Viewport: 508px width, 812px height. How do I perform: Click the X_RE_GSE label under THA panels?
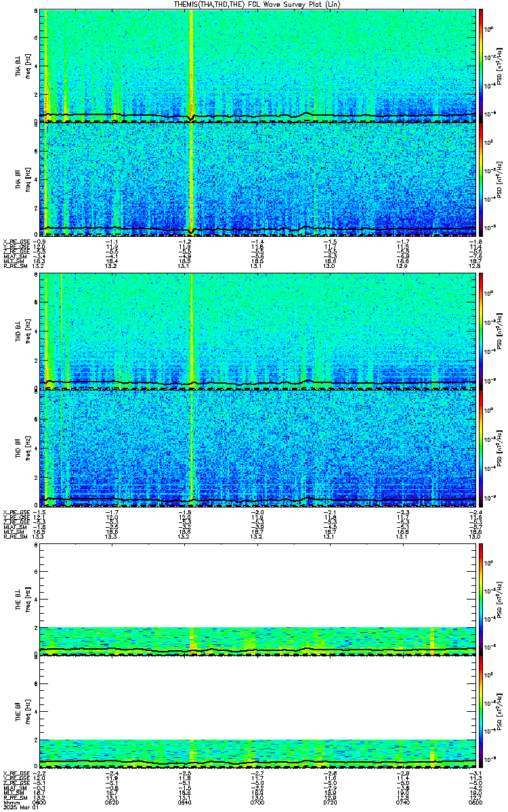point(16,242)
